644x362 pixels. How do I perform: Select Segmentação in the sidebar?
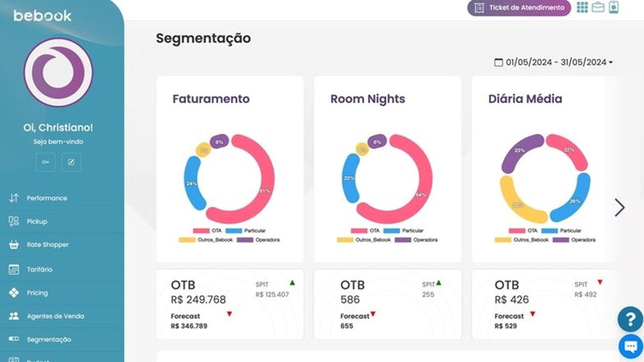click(x=49, y=339)
